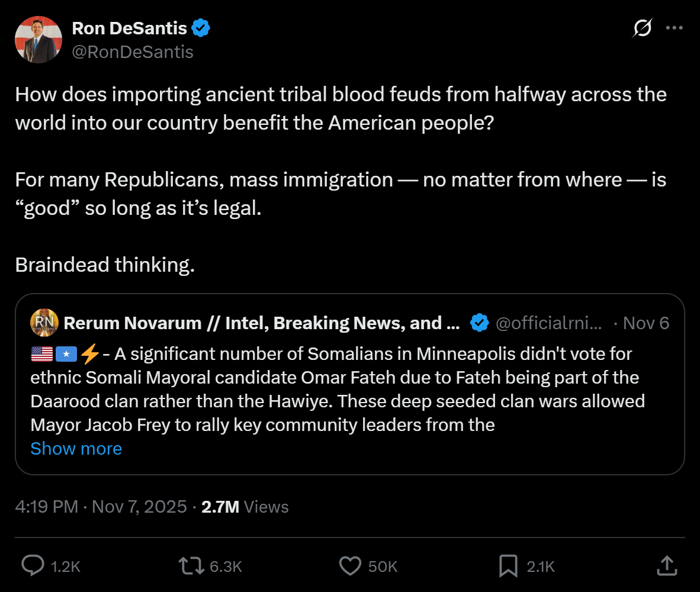Bookmark the post with bookmark icon
The height and width of the screenshot is (592, 700).
(508, 566)
